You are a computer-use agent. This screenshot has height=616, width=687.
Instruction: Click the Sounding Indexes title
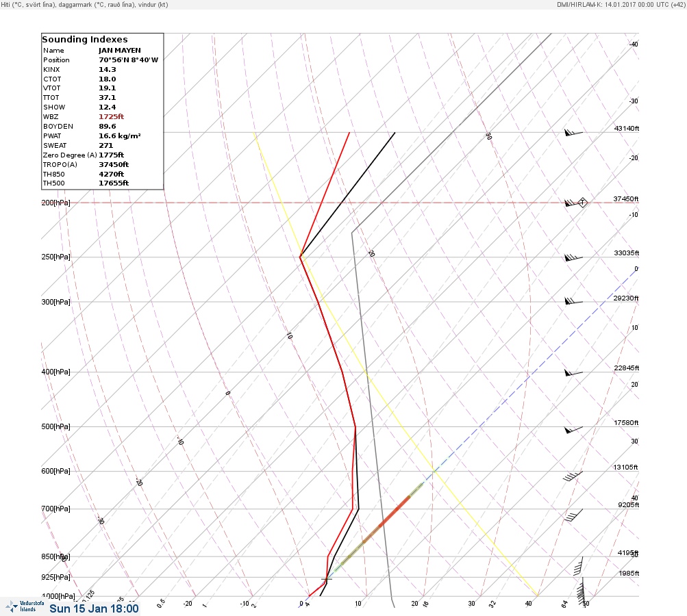point(84,40)
